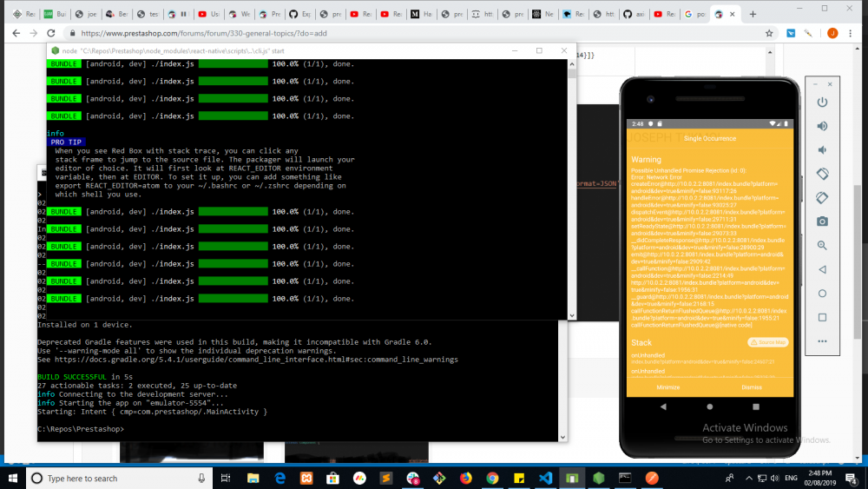Viewport: 868px width, 489px height.
Task: Bookmark this page with the star icon
Action: [x=769, y=33]
